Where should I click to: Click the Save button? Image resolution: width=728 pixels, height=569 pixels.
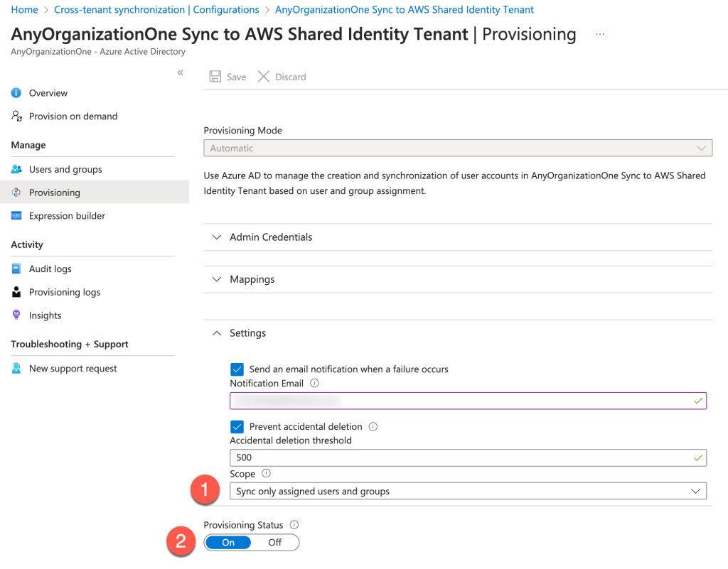(x=227, y=76)
